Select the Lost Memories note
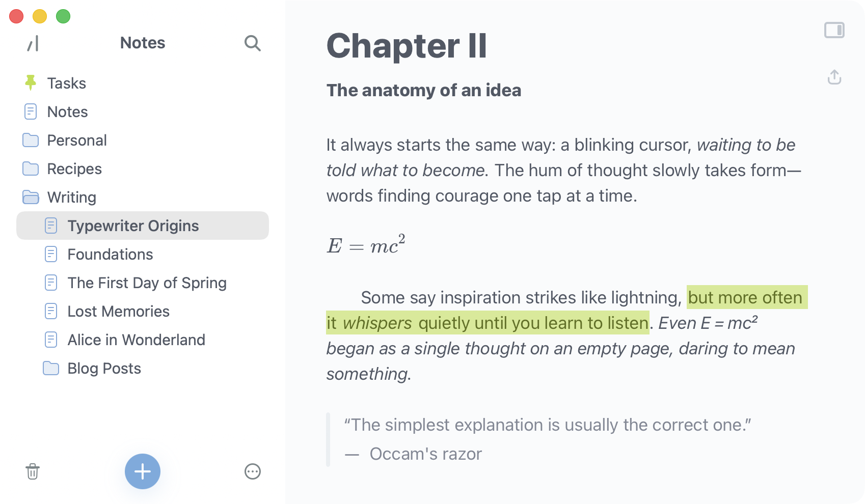The width and height of the screenshot is (865, 504). [118, 311]
